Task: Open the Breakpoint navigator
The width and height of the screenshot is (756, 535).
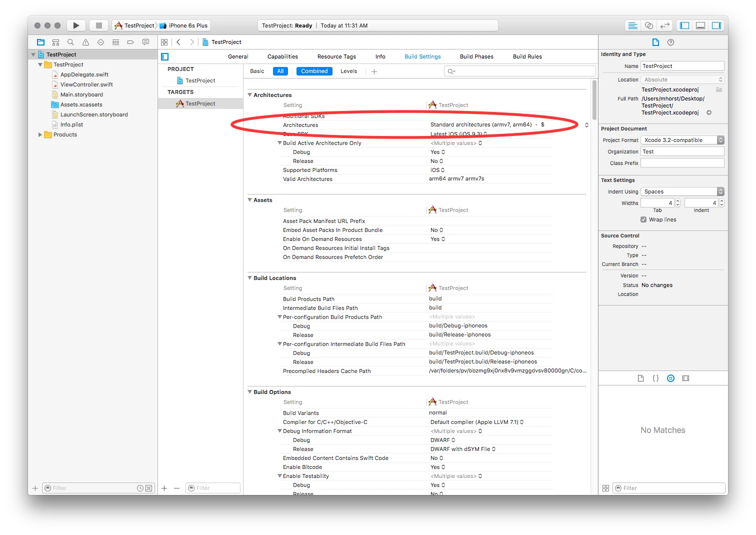Action: click(130, 42)
